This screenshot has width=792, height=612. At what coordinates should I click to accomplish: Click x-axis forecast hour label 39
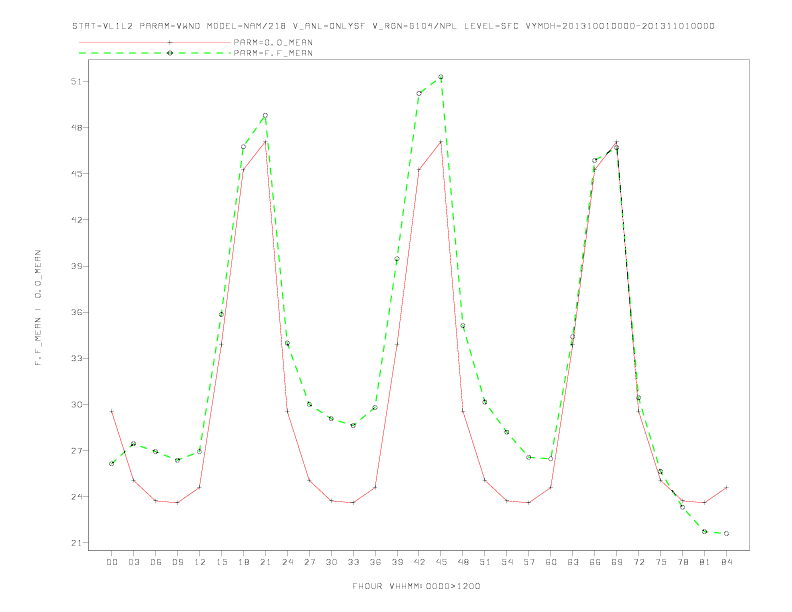point(397,562)
